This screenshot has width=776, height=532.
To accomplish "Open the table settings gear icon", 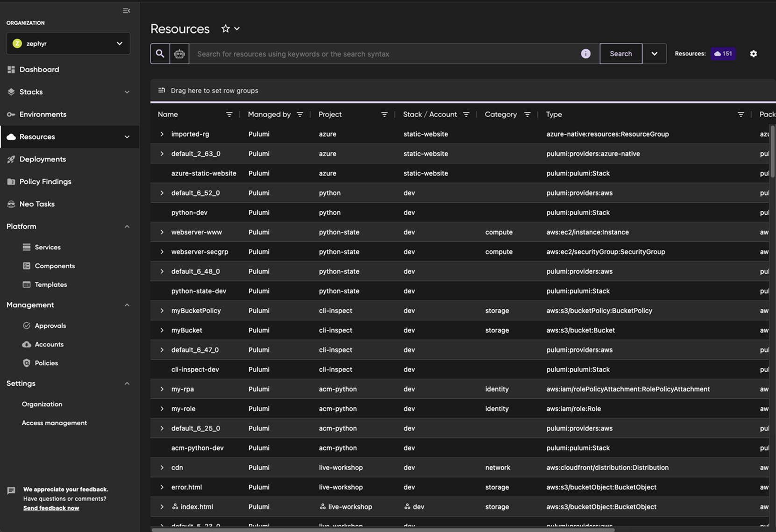I will [753, 54].
